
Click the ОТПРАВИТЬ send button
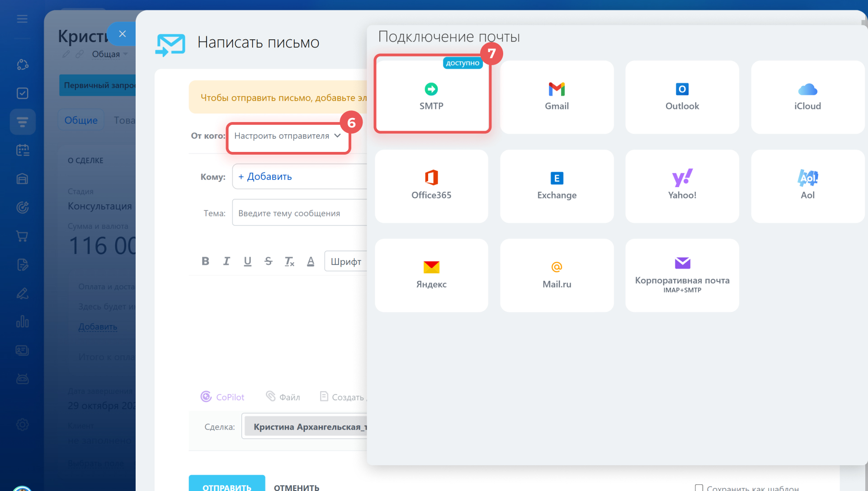(226, 485)
